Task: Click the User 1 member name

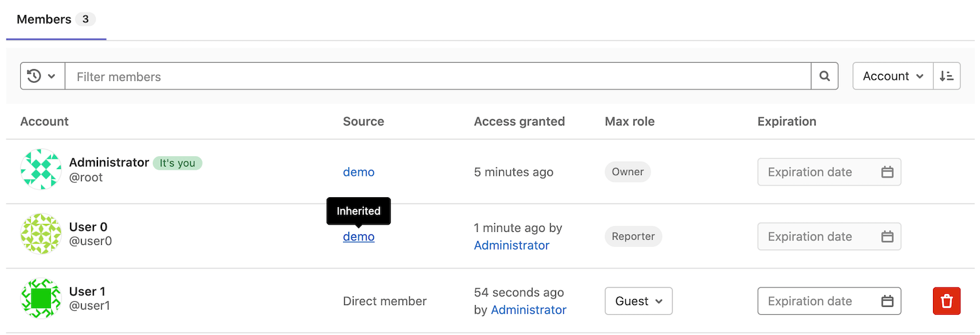Action: 87,292
